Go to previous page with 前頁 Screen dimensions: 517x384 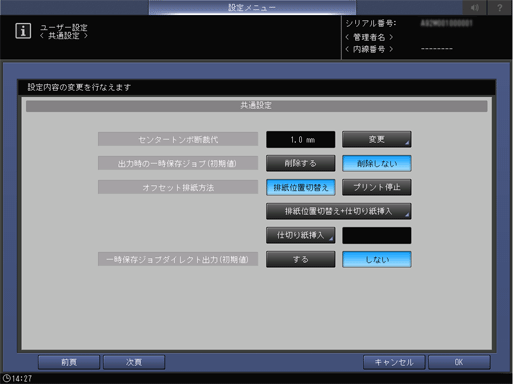coord(69,362)
